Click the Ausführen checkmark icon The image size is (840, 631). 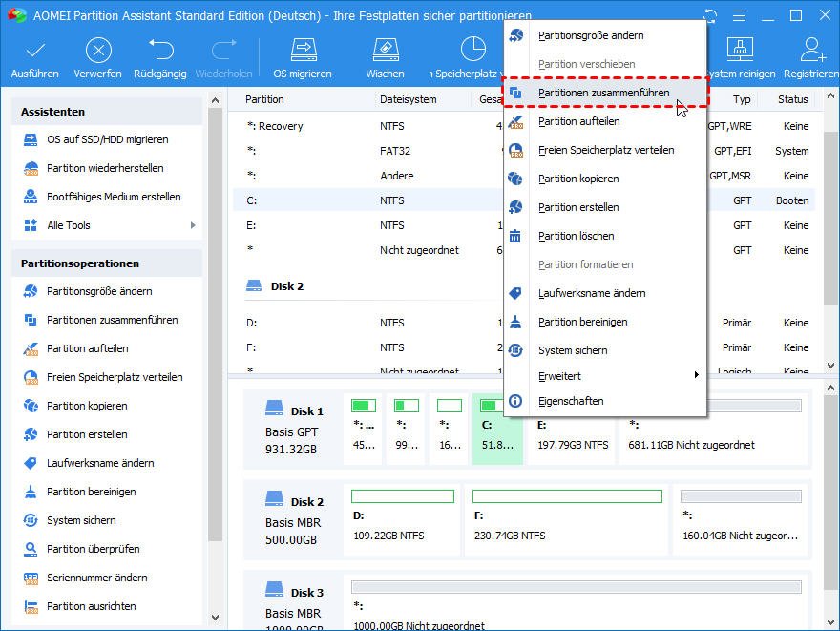[x=35, y=51]
